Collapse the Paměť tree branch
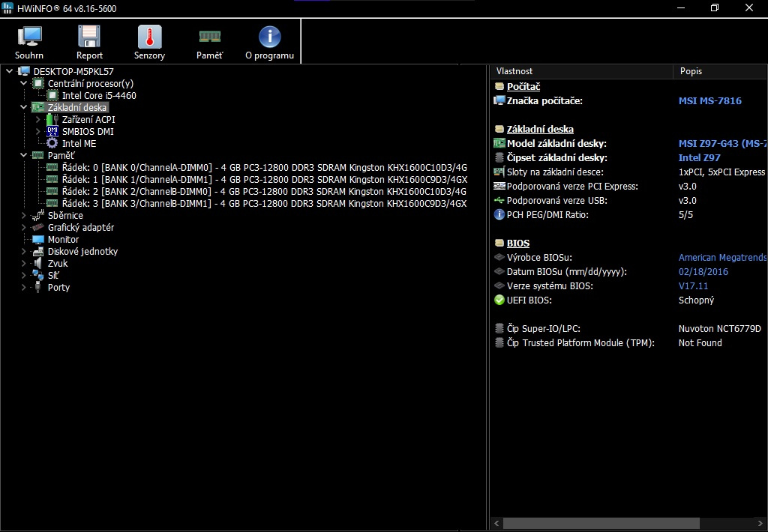 pyautogui.click(x=22, y=155)
